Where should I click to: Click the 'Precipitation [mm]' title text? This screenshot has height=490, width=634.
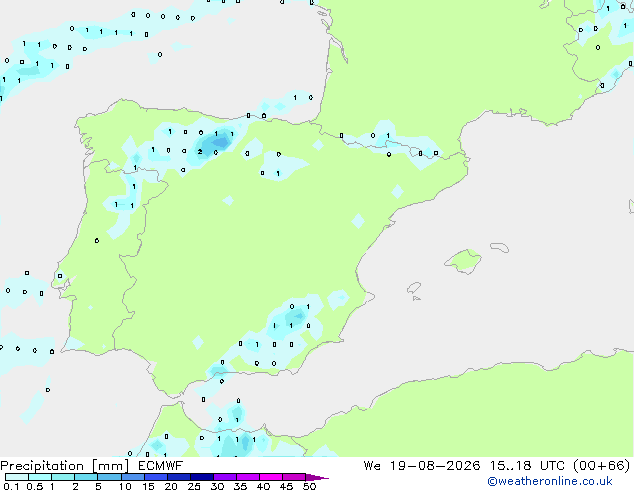pos(65,466)
